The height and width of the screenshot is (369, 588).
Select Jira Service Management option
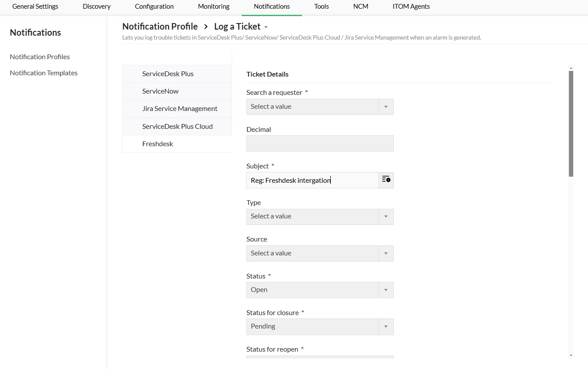[179, 109]
